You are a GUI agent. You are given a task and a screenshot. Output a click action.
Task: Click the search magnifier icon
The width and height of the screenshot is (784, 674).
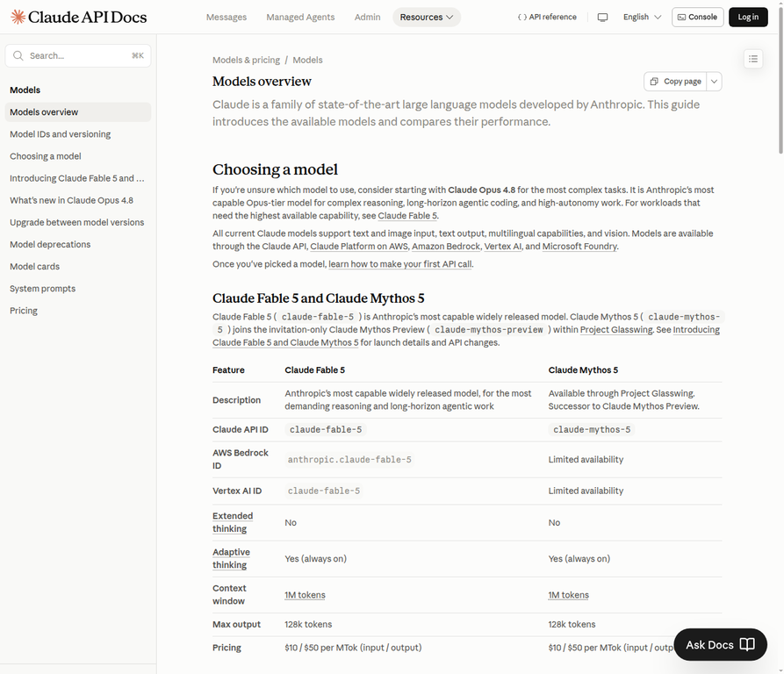tap(18, 55)
